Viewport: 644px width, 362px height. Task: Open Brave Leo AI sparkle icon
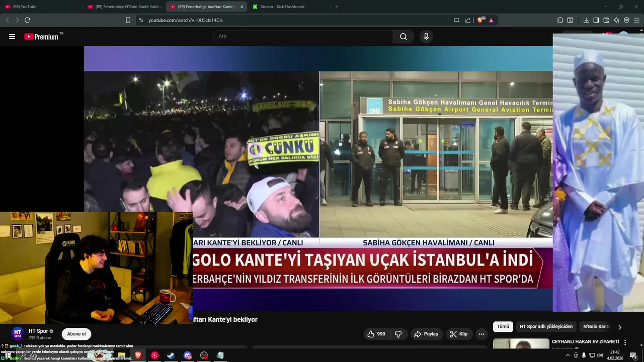tap(616, 20)
